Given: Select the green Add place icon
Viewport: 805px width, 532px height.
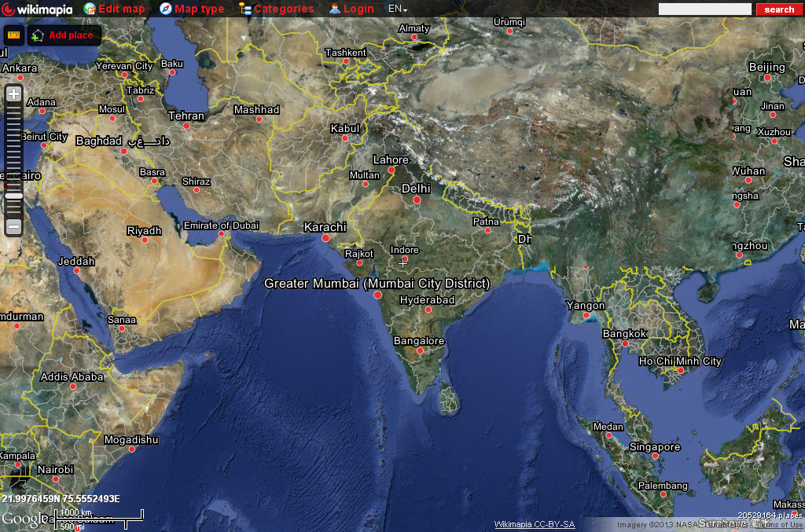Looking at the screenshot, I should click(x=37, y=35).
